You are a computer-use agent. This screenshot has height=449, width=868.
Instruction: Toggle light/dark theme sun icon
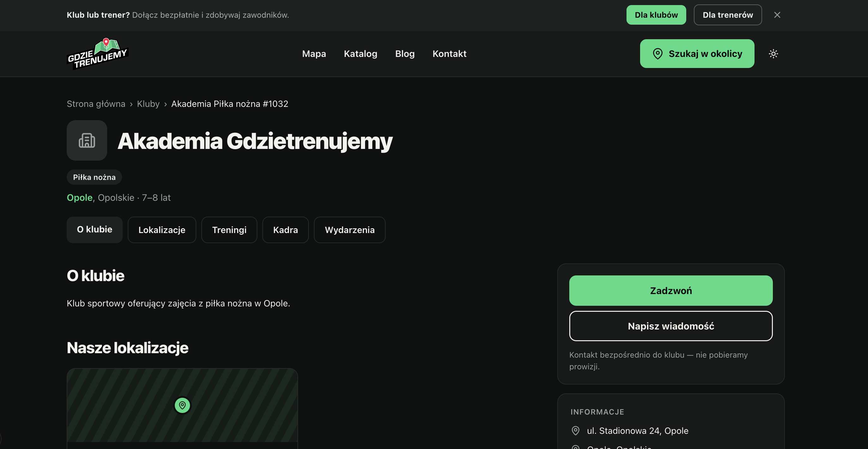coord(773,54)
